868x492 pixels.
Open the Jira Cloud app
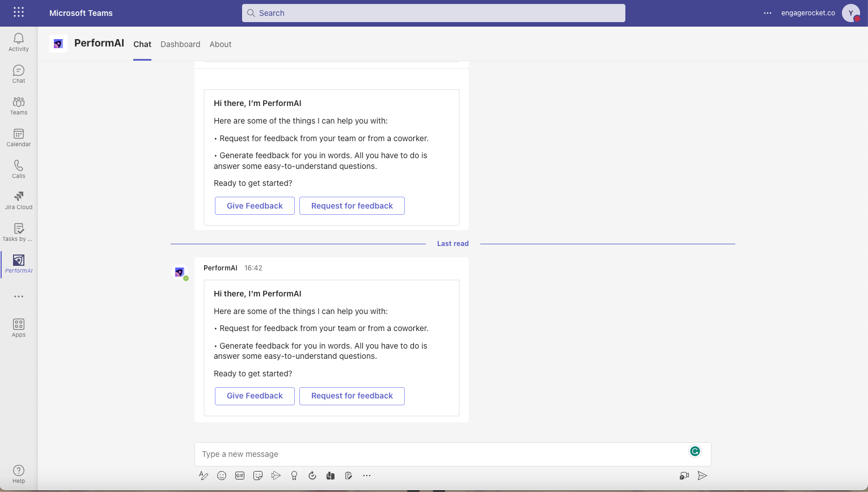19,200
